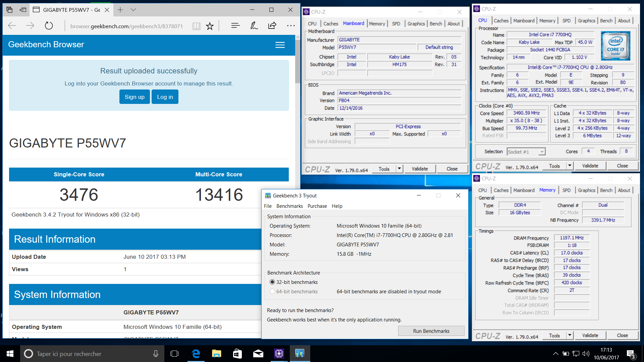This screenshot has width=644, height=362.
Task: Click Edge page vertical scrollbar thumb
Action: coord(298,61)
